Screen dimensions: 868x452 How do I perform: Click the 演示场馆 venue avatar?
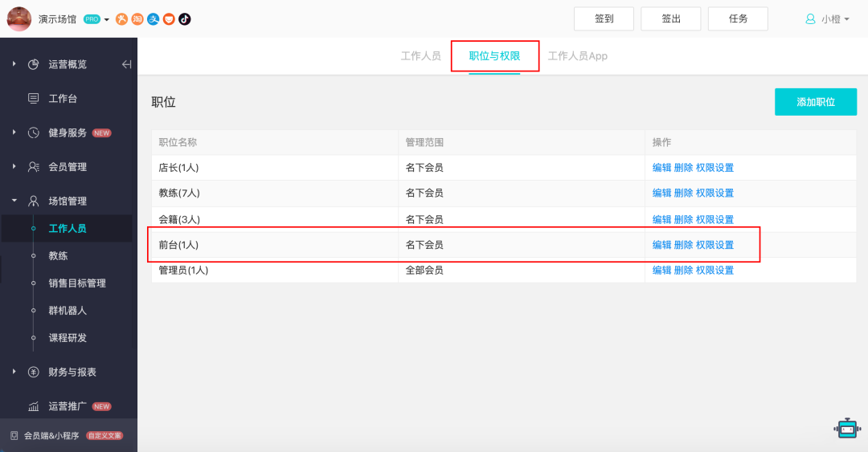[19, 19]
